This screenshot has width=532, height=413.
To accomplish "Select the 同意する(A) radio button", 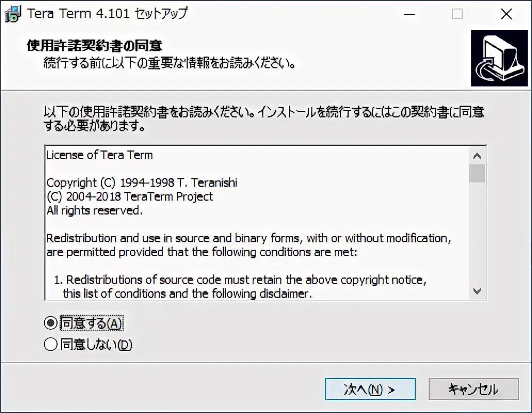I will point(51,323).
